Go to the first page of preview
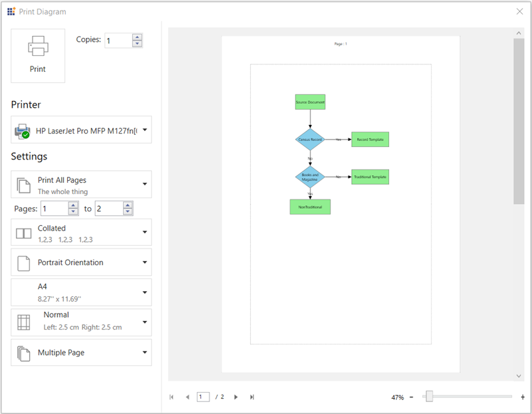Viewport: 532px width, 414px height. pyautogui.click(x=172, y=397)
